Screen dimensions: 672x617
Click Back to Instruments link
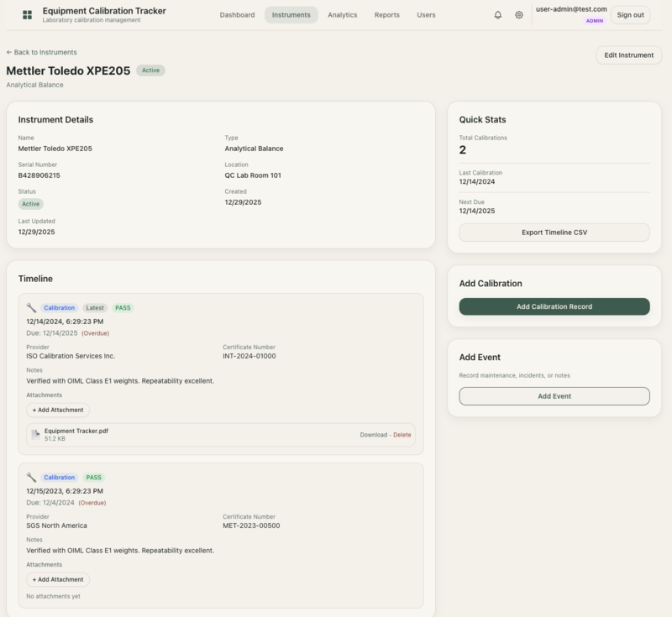(41, 52)
